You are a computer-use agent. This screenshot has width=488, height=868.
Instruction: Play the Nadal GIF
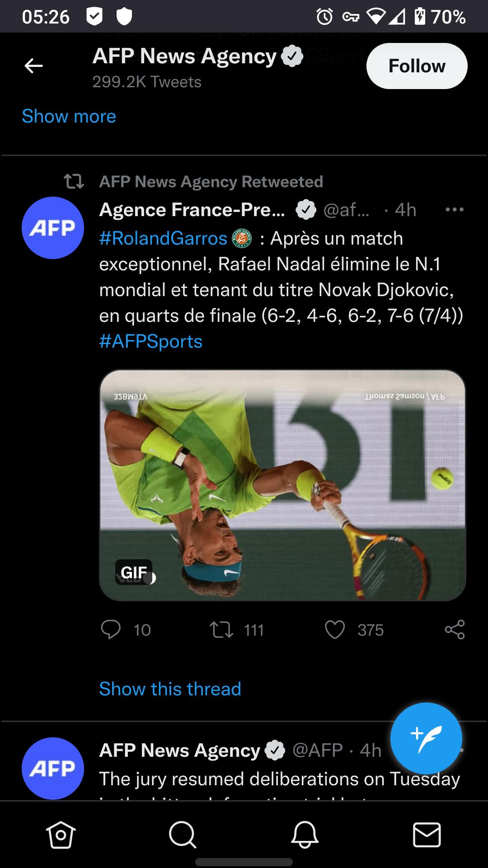[282, 485]
